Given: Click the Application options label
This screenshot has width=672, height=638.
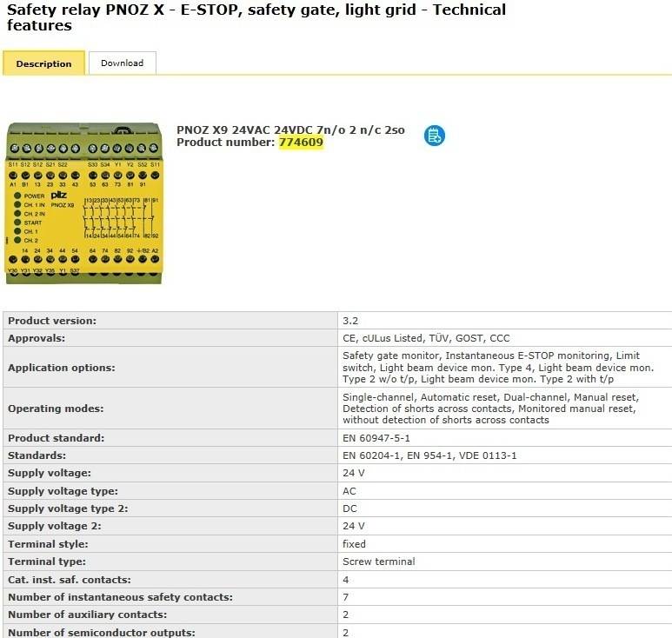Looking at the screenshot, I should 61,368.
